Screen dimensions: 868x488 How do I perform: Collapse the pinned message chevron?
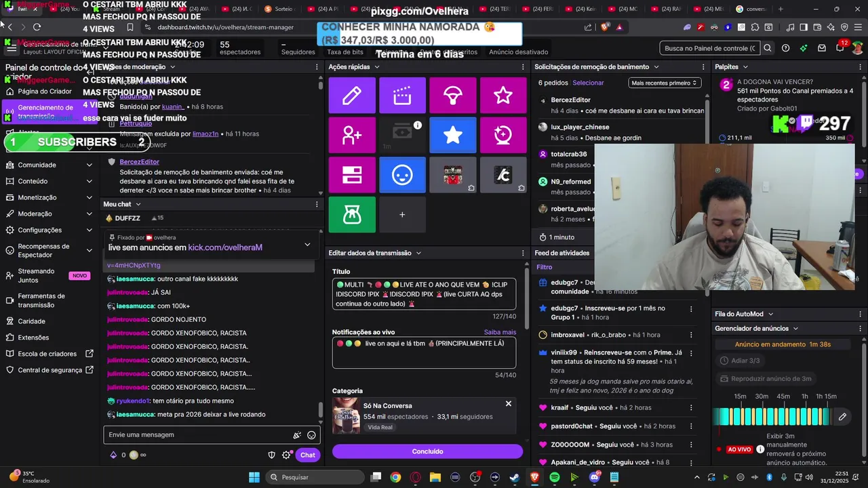pos(307,245)
